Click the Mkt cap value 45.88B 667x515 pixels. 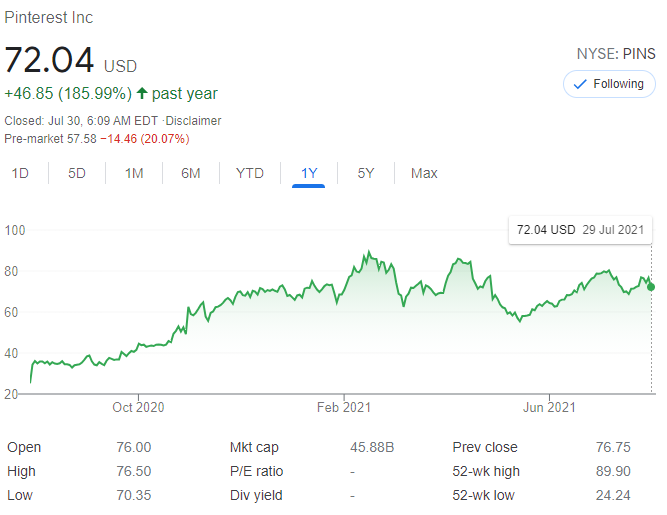[372, 447]
